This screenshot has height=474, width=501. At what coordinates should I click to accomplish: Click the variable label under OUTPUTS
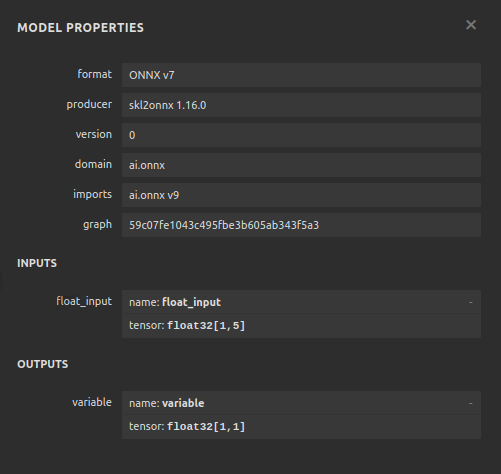[92, 402]
